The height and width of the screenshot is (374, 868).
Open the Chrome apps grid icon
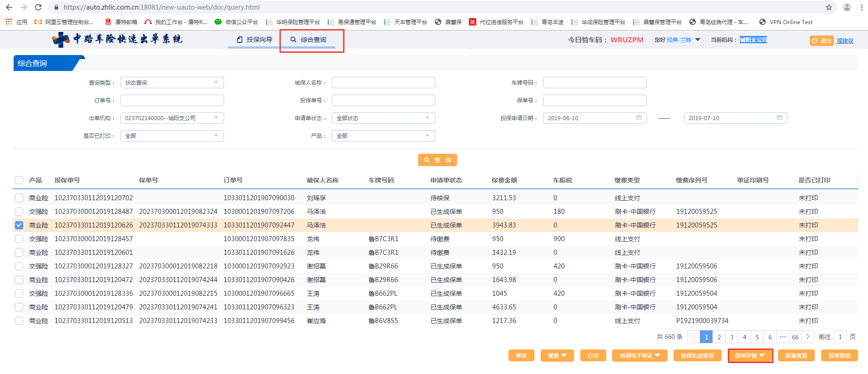pyautogui.click(x=9, y=22)
